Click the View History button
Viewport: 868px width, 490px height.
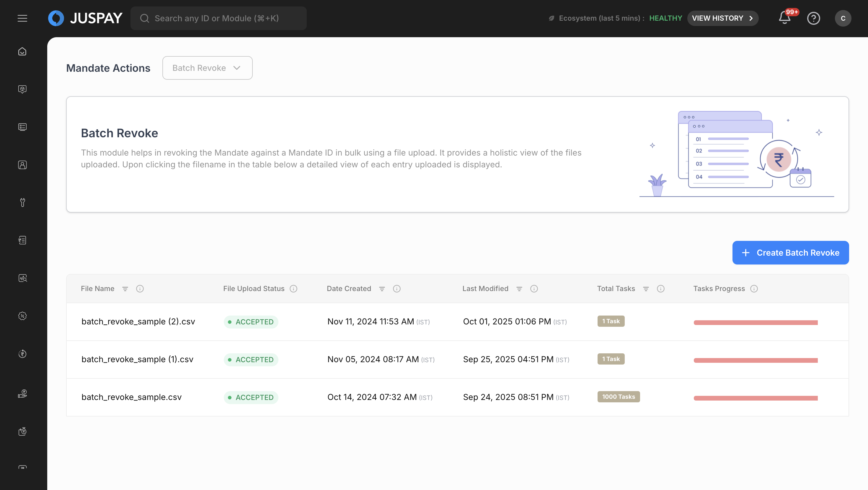(x=722, y=18)
